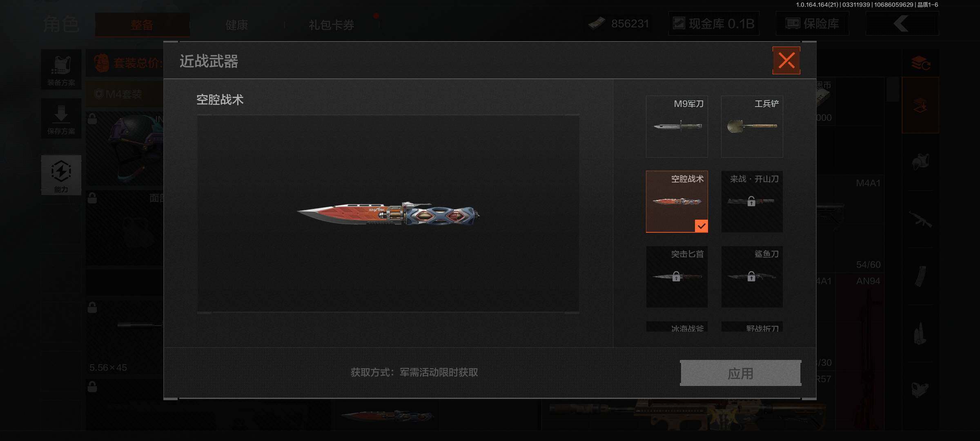980x441 pixels.
Task: Switch to the 健康 tab
Action: tap(237, 25)
